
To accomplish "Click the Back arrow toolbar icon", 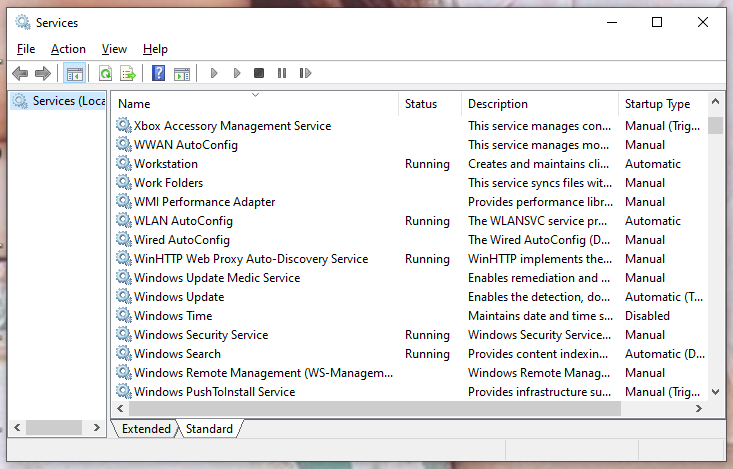I will pos(20,73).
